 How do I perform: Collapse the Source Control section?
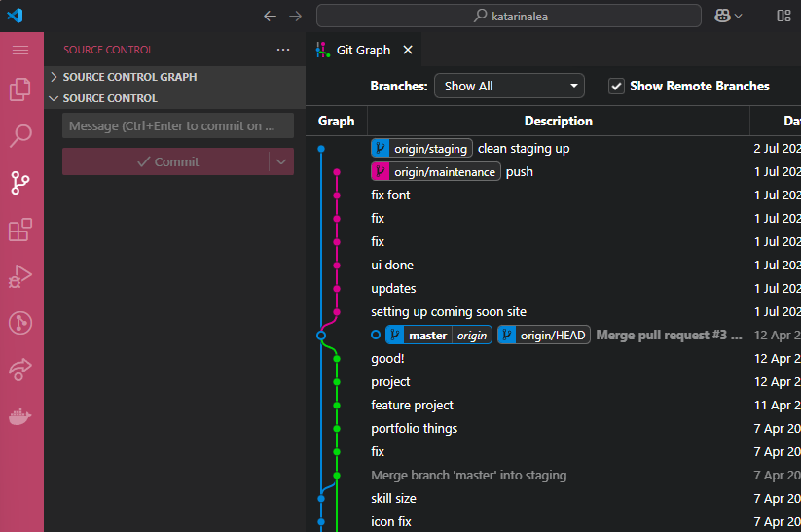point(175,98)
